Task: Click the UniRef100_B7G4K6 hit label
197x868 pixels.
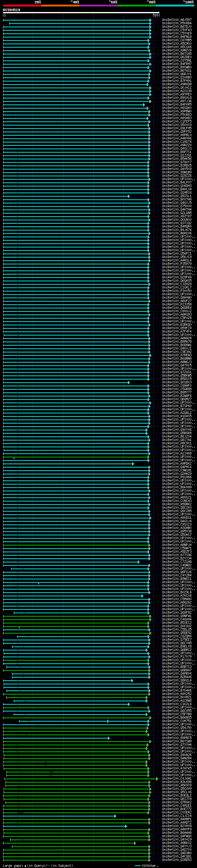Action: [x=176, y=690]
